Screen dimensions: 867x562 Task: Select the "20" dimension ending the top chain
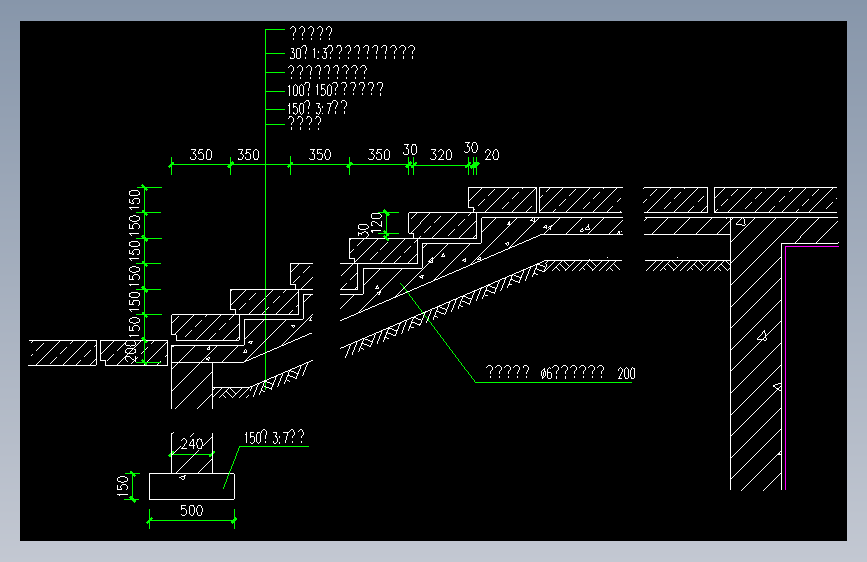pyautogui.click(x=492, y=155)
